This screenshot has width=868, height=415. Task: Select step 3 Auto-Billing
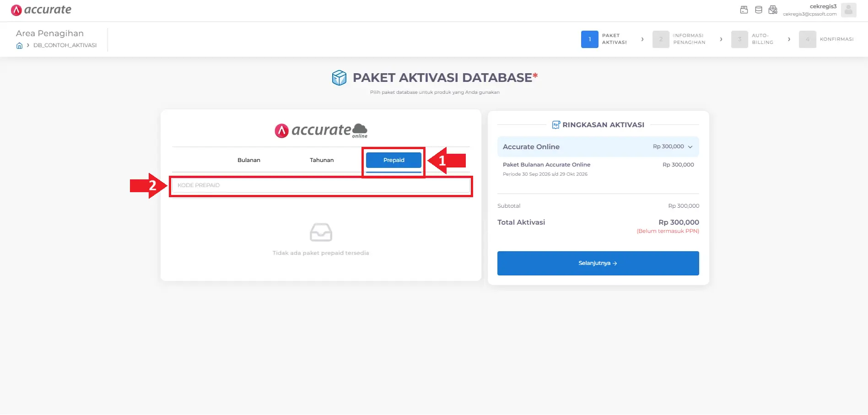point(752,39)
